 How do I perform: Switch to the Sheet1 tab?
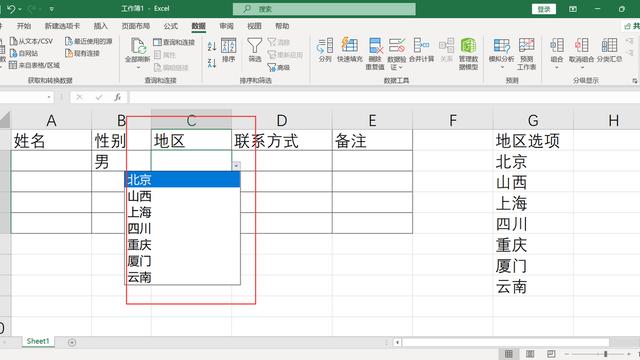coord(38,341)
